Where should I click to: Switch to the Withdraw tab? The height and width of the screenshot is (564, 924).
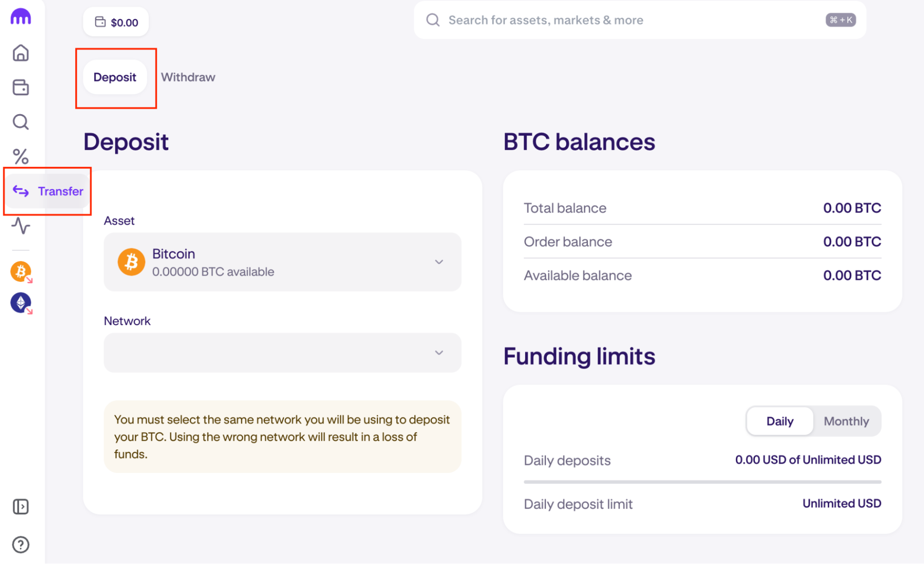click(188, 77)
